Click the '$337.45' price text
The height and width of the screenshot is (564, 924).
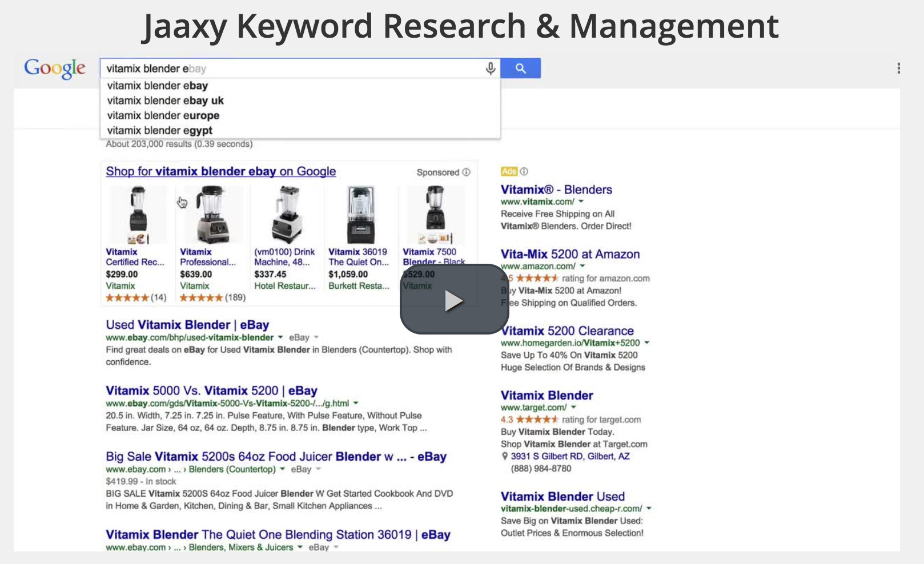tap(270, 274)
